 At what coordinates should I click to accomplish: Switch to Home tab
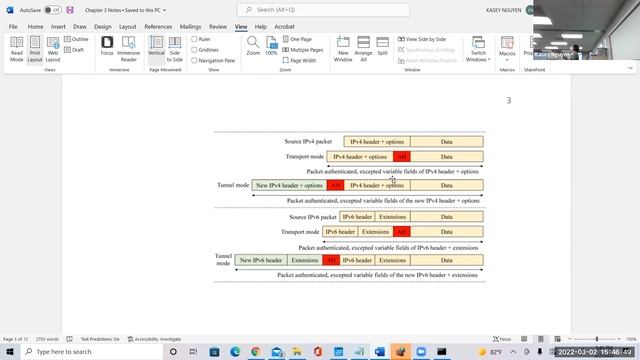point(36,27)
